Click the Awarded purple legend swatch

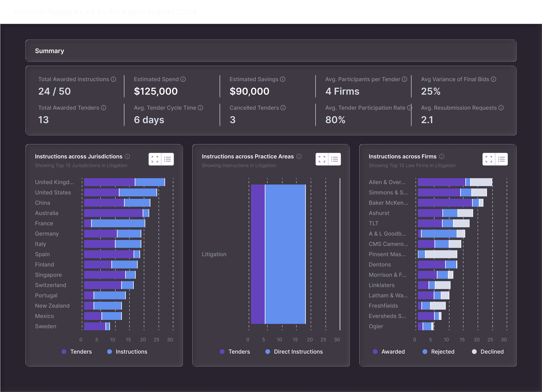(375, 352)
